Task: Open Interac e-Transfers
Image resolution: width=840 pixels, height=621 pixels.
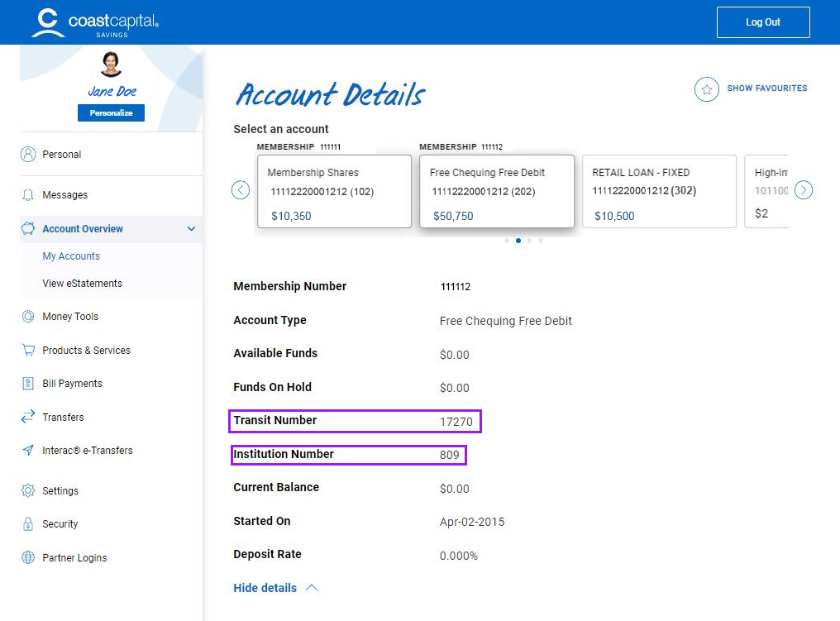Action: tap(26, 450)
